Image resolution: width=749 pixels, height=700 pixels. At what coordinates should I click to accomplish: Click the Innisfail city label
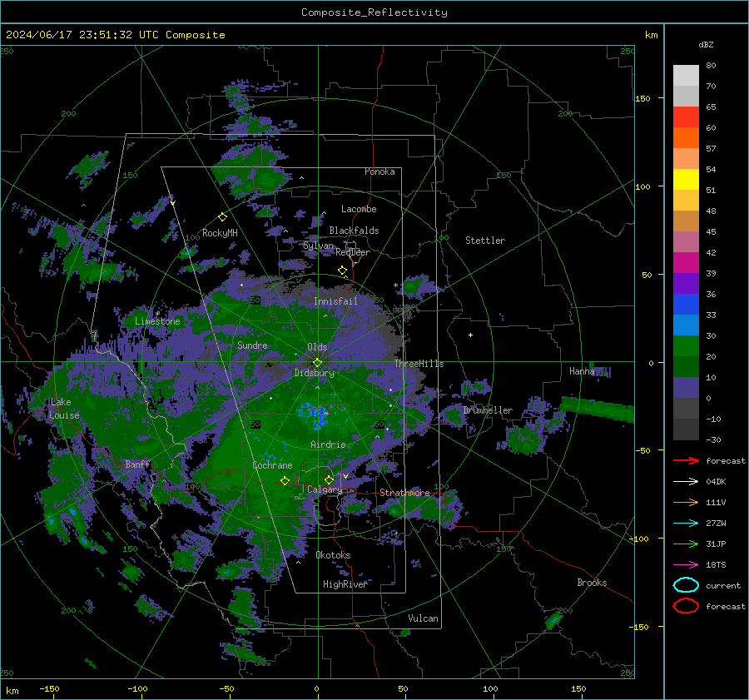pyautogui.click(x=335, y=301)
